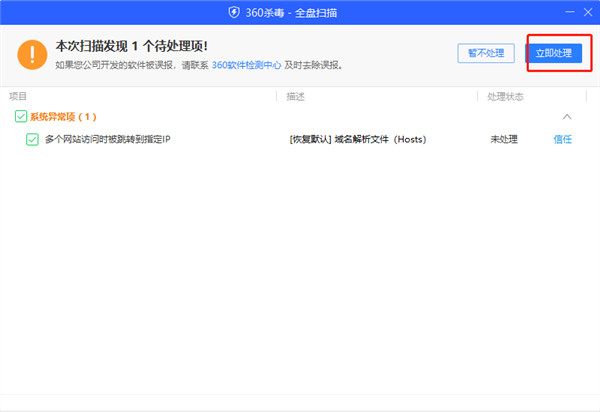This screenshot has height=412, width=600.
Task: Uncheck the 系统异常项 group checkbox
Action: click(21, 116)
